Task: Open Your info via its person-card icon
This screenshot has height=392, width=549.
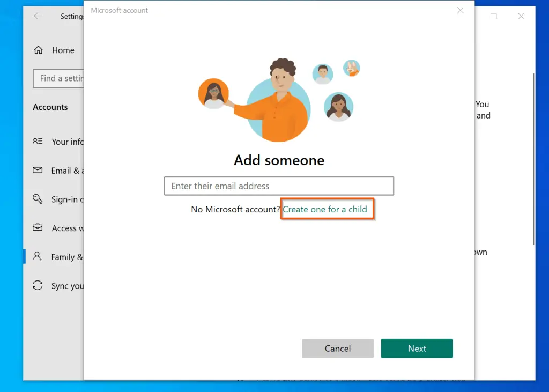Action: [x=38, y=142]
